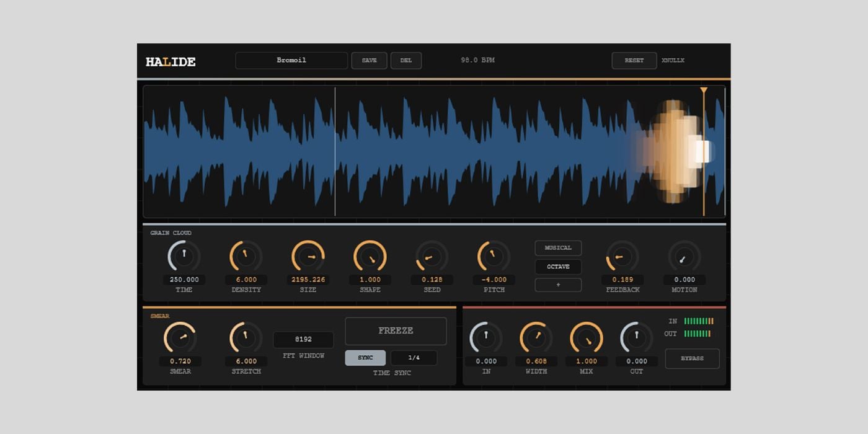Select the SIZE value 2195.226
The width and height of the screenshot is (868, 434).
pyautogui.click(x=308, y=280)
